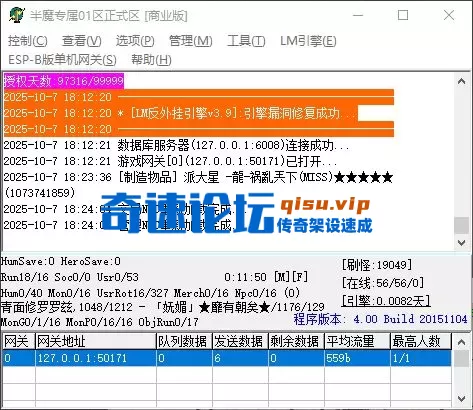Viewport: 473px width, 410px height.
Task: Click the [引擎:0.0082天] link
Action: 386,301
